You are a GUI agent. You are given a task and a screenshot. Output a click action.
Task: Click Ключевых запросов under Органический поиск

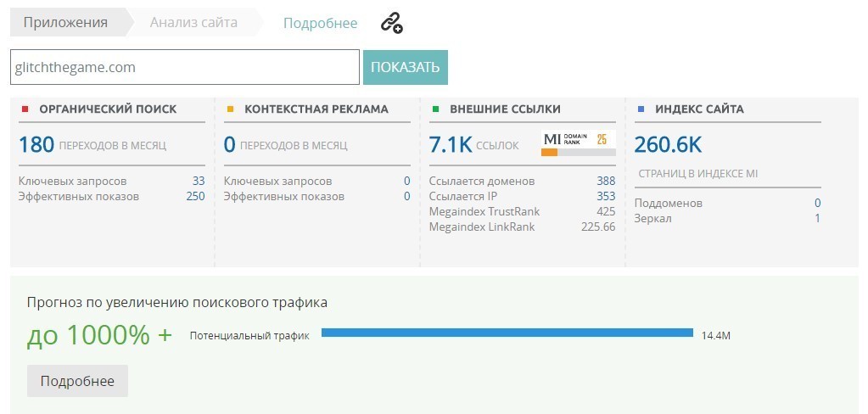tap(72, 181)
